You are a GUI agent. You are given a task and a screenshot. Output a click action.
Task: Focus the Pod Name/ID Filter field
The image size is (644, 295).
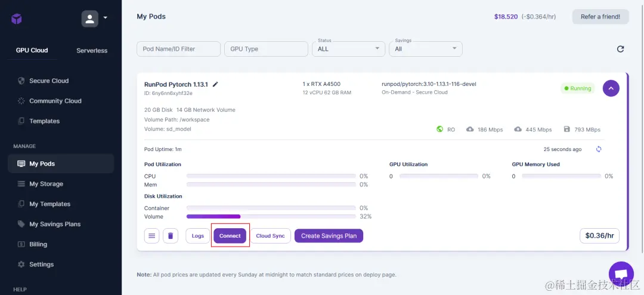[x=179, y=48]
